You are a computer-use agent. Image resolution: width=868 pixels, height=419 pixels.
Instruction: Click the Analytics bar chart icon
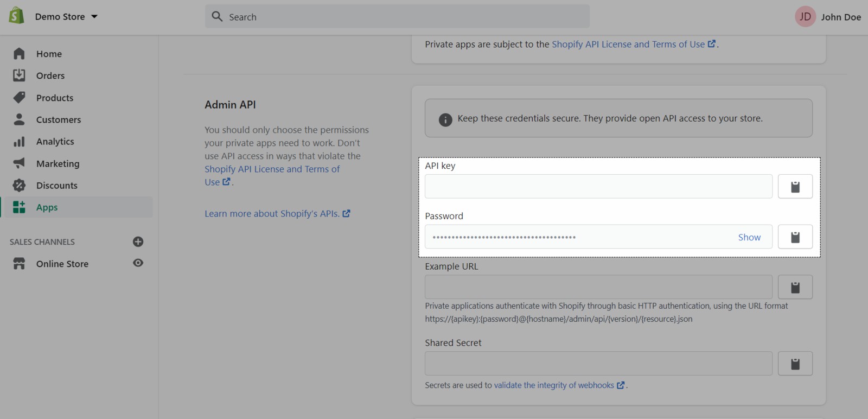[19, 141]
